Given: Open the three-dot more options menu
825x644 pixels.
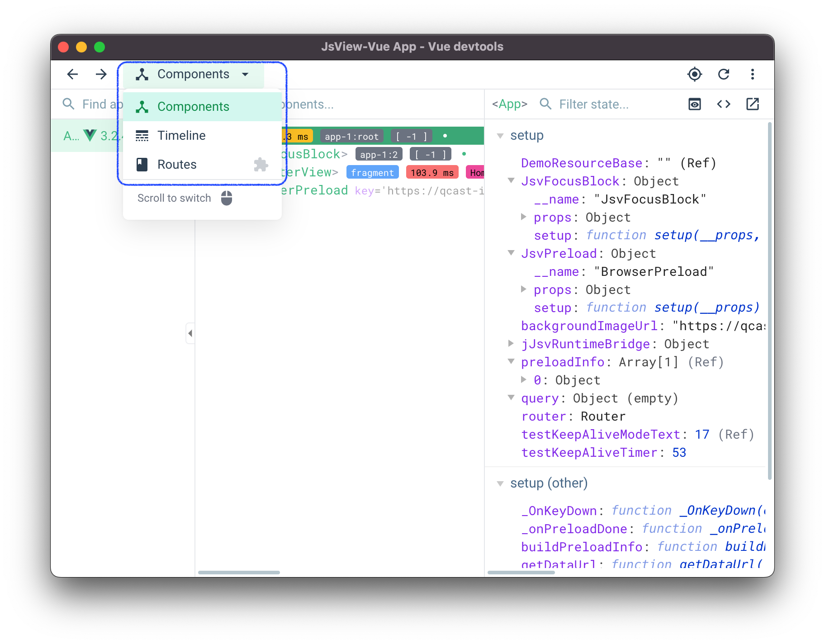Looking at the screenshot, I should tap(752, 74).
